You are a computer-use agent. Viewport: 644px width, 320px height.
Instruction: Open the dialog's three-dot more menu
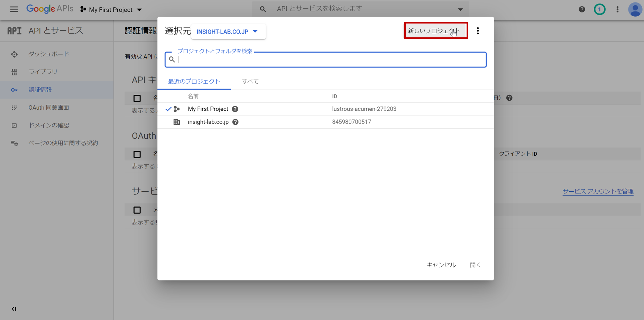478,31
